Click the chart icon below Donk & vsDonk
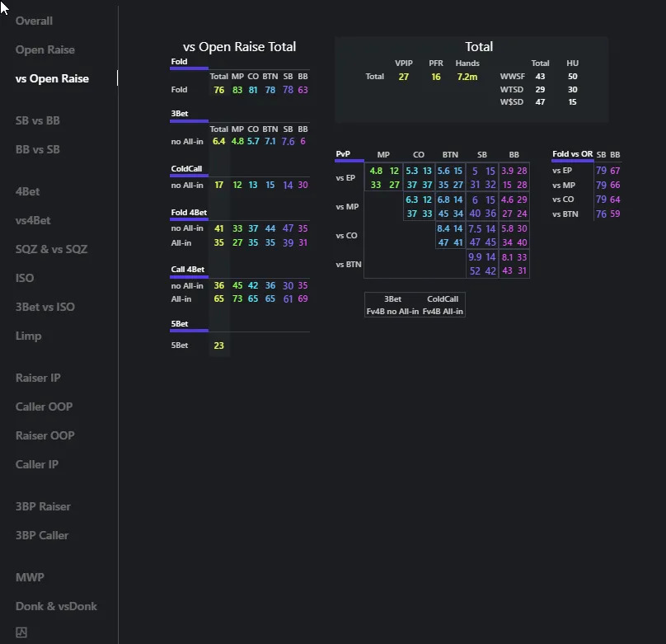Image resolution: width=666 pixels, height=644 pixels. point(21,632)
